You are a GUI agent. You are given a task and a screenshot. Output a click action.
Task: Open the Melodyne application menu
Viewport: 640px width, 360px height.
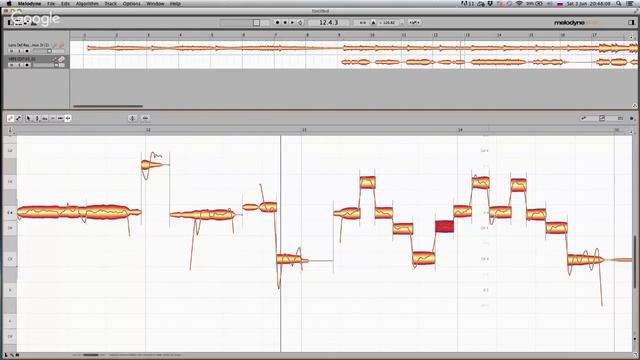[29, 4]
